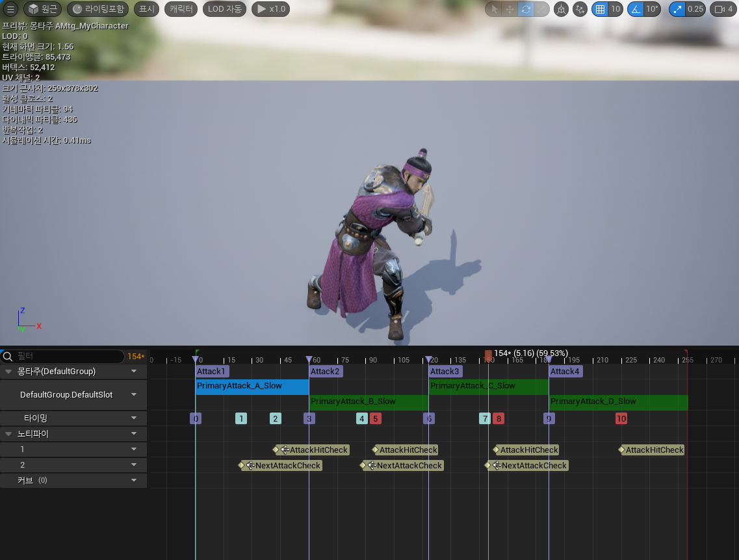Open camera speed setting 4
The width and height of the screenshot is (739, 560).
pyautogui.click(x=723, y=9)
